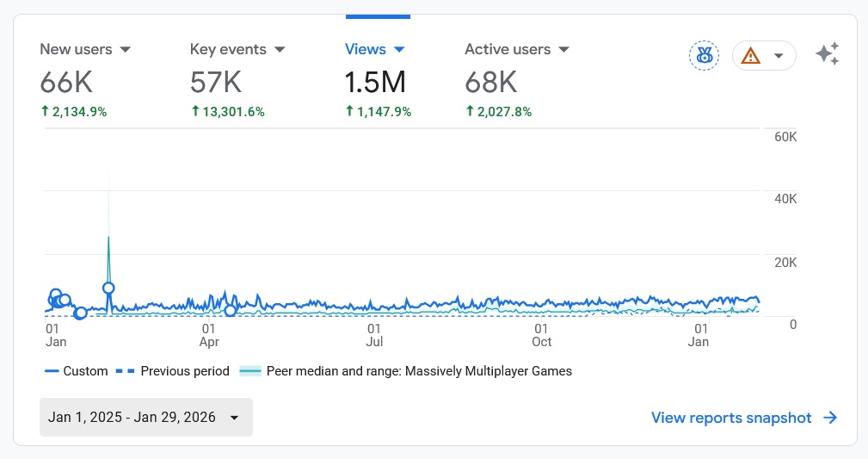Click the 57K Key events value
This screenshot has height=459, width=868.
pos(215,83)
